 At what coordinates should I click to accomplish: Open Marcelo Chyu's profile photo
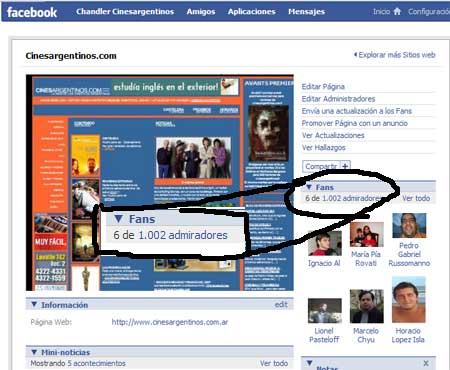(x=367, y=306)
